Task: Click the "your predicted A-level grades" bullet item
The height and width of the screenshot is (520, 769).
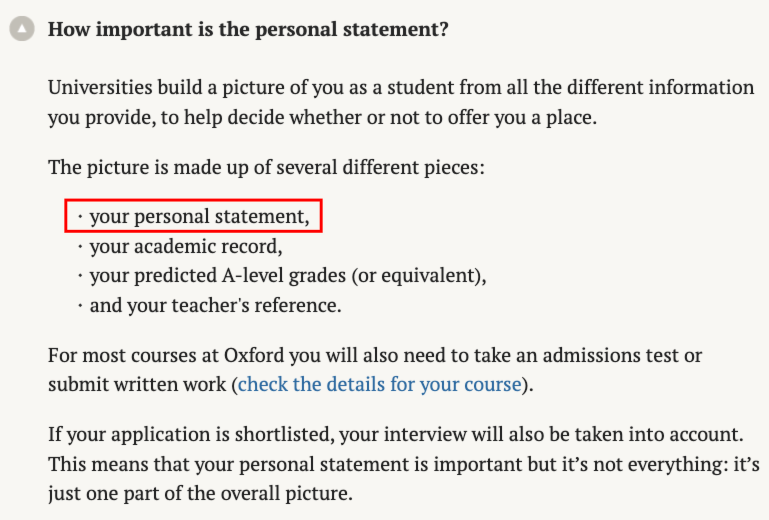Action: click(288, 276)
